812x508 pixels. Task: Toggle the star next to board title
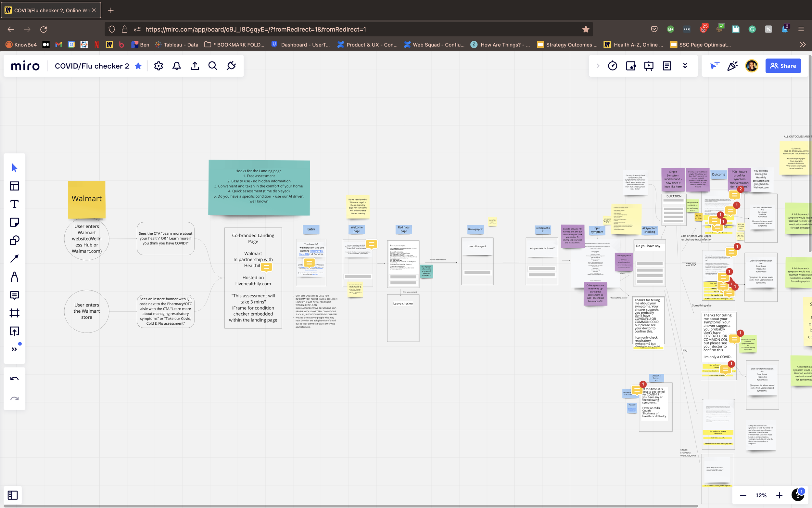coord(138,66)
